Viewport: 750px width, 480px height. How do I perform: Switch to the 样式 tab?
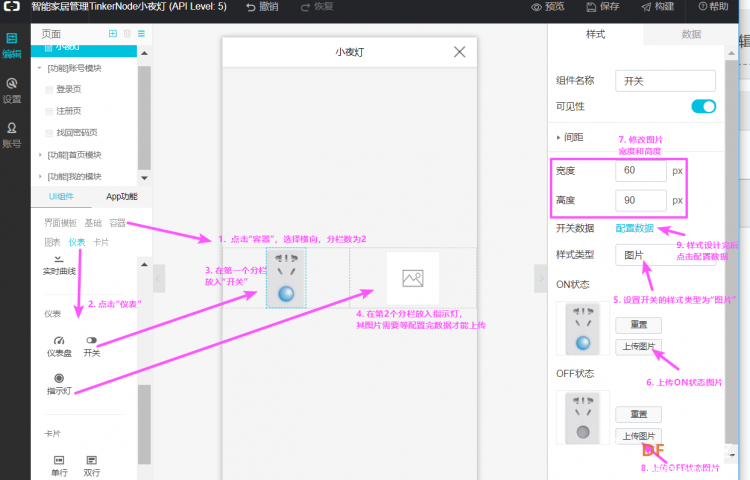[596, 34]
